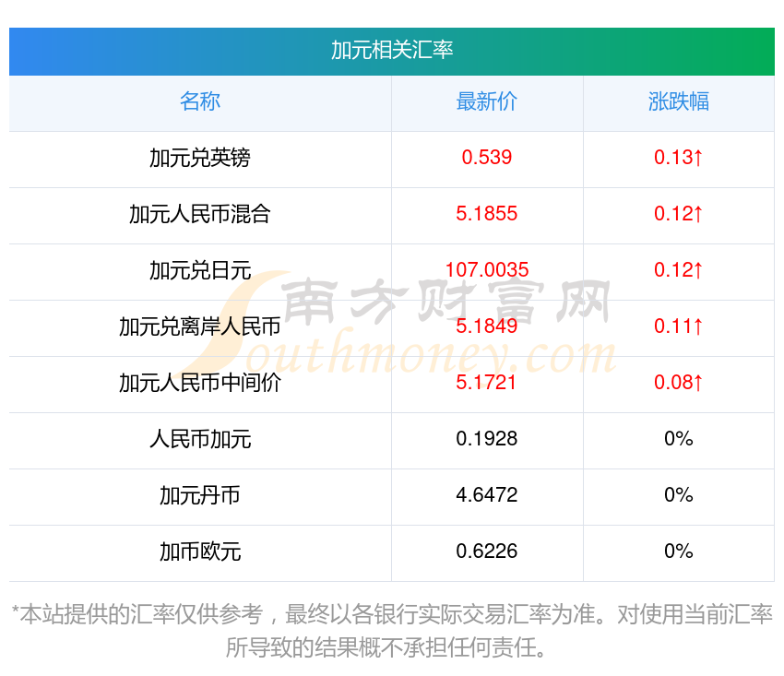
Task: Click the price value 0.1928
Action: tap(486, 438)
